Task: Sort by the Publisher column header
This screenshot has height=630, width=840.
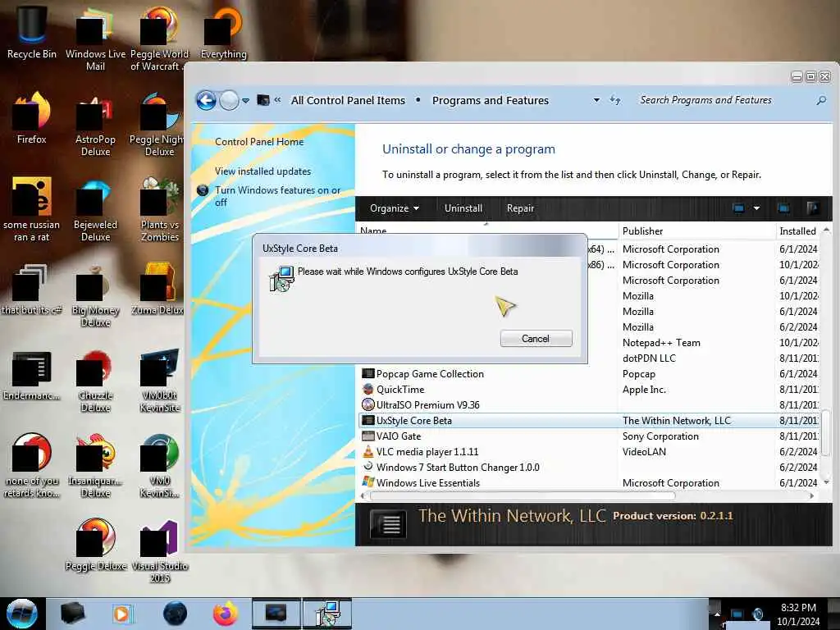Action: pyautogui.click(x=696, y=231)
